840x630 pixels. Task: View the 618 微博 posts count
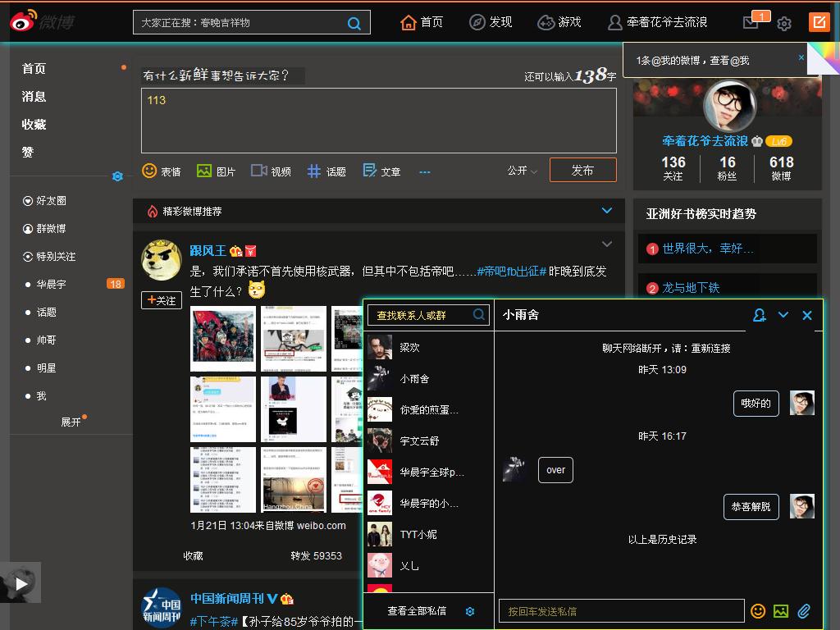pyautogui.click(x=782, y=168)
